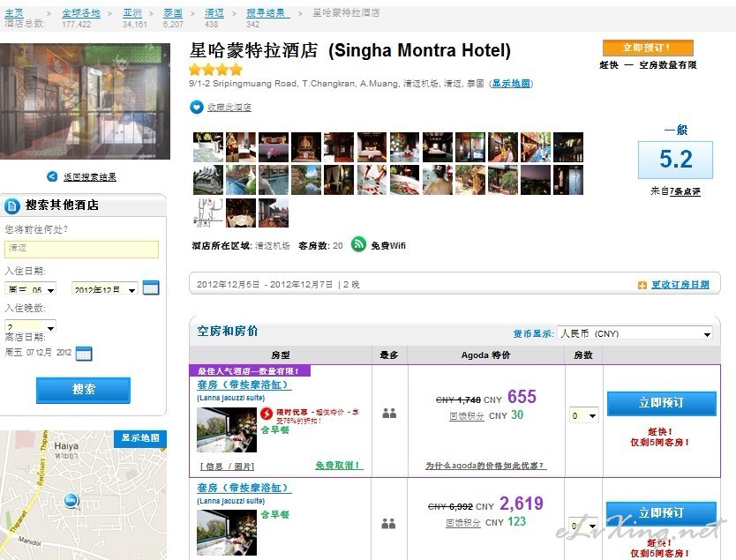Click 收藏此酒店 link
The width and height of the screenshot is (736, 560).
(x=229, y=108)
